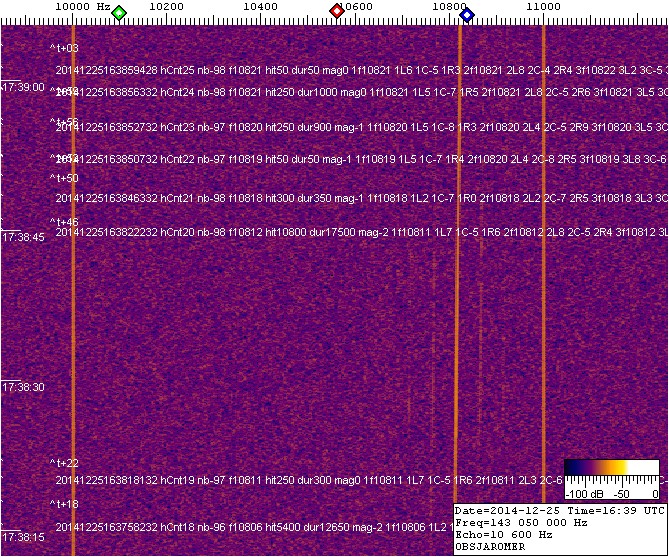
Task: Click the ^t+46 event marker
Action: pyautogui.click(x=64, y=221)
